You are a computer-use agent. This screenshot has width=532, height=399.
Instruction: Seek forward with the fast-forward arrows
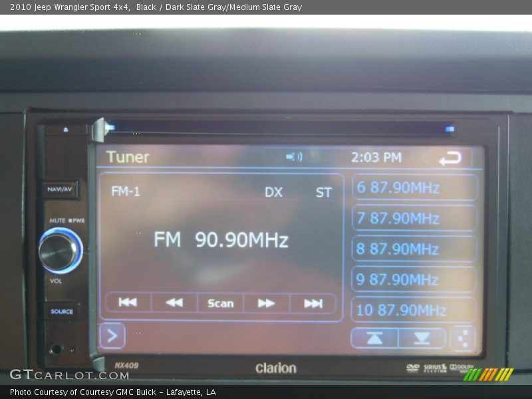pos(267,303)
